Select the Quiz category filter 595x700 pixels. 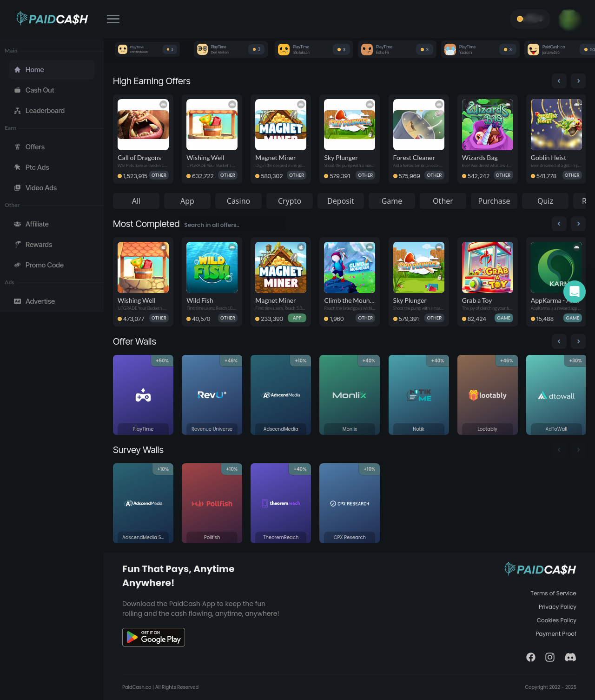pyautogui.click(x=545, y=201)
